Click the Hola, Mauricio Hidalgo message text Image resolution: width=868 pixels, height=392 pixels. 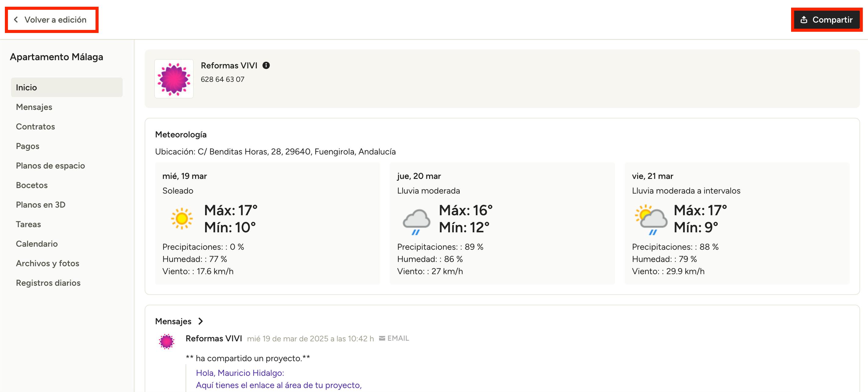tap(240, 373)
